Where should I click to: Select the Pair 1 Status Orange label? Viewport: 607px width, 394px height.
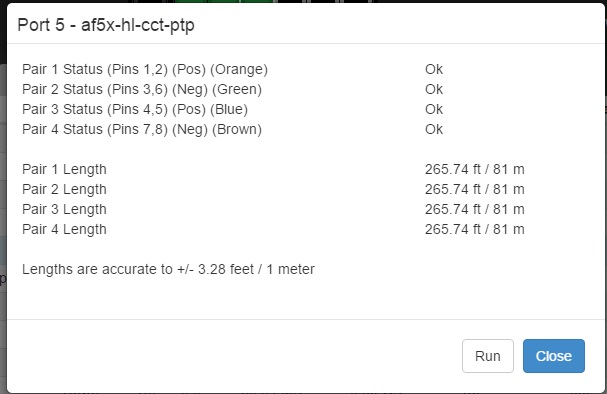click(x=145, y=69)
